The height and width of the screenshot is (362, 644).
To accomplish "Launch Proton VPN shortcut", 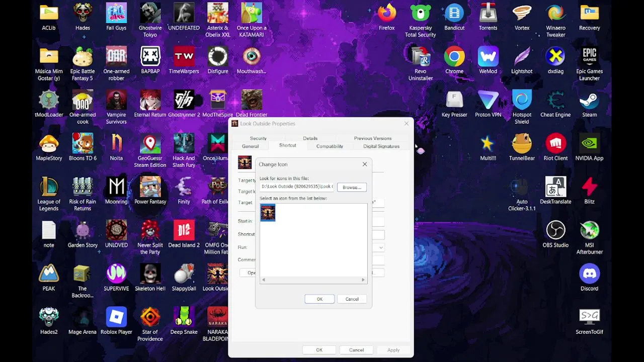I will pos(488,104).
